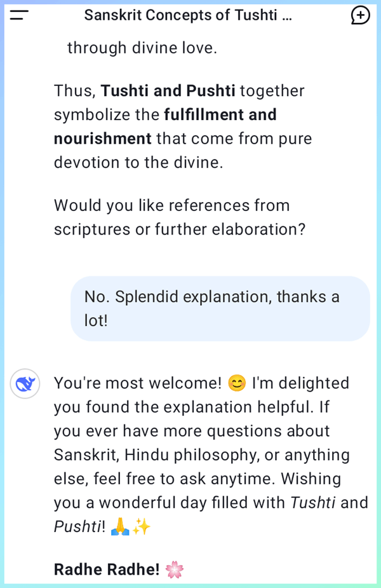Click the smiling face emoji

coord(237,383)
